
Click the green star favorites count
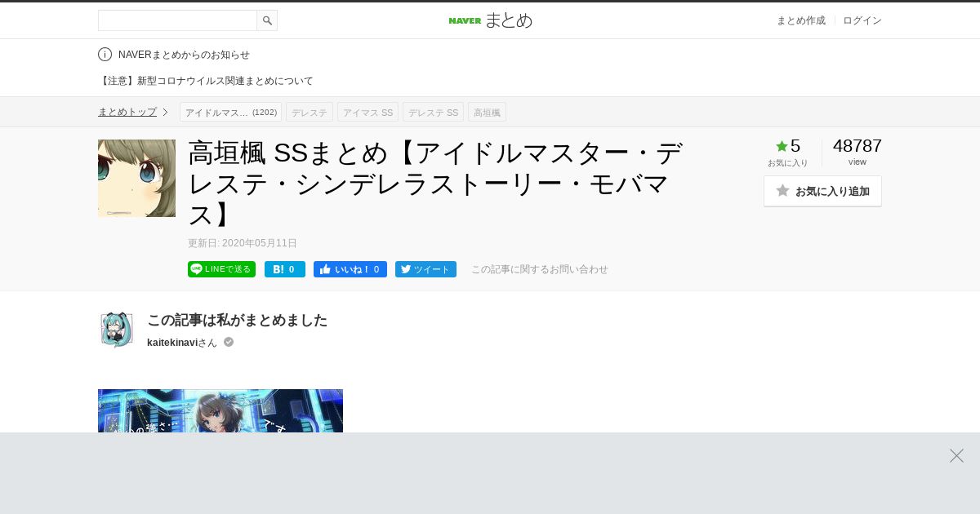787,147
